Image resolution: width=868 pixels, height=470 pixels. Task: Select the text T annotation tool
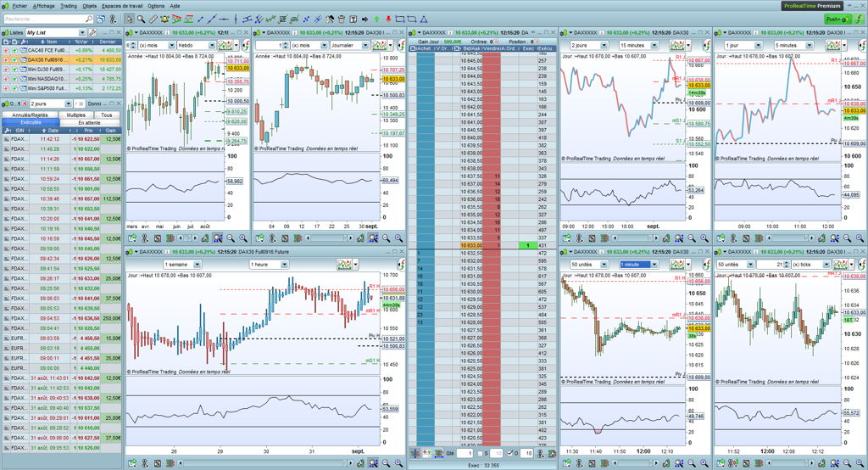pyautogui.click(x=353, y=19)
